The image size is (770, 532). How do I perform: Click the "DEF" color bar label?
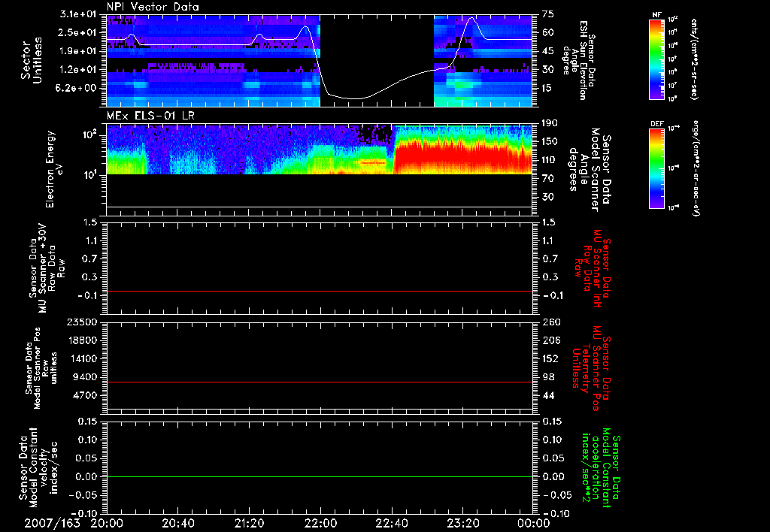click(x=656, y=124)
